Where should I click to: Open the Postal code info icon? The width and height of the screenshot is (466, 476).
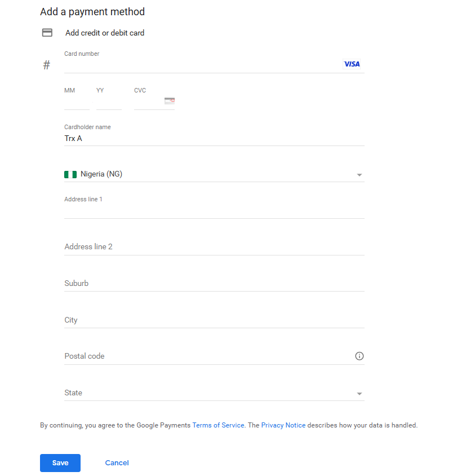point(359,356)
